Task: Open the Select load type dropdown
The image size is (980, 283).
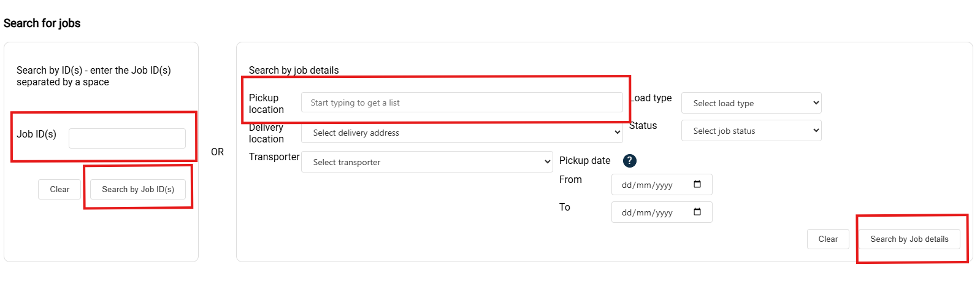Action: 751,103
